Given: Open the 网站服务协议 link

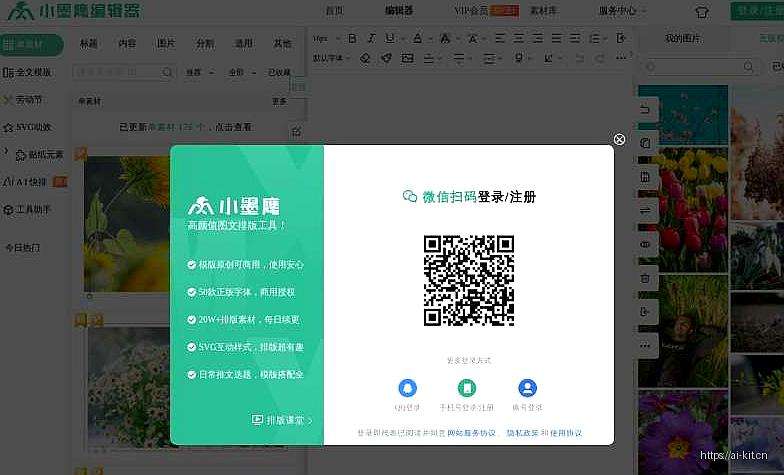Looking at the screenshot, I should [471, 433].
